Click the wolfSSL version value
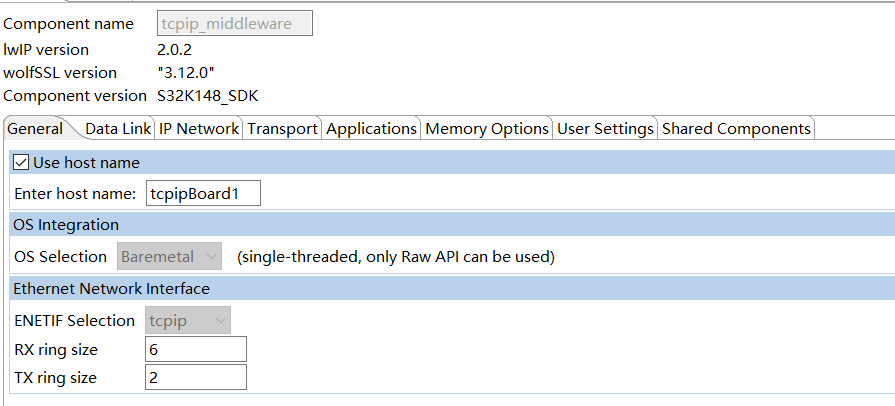 [185, 73]
